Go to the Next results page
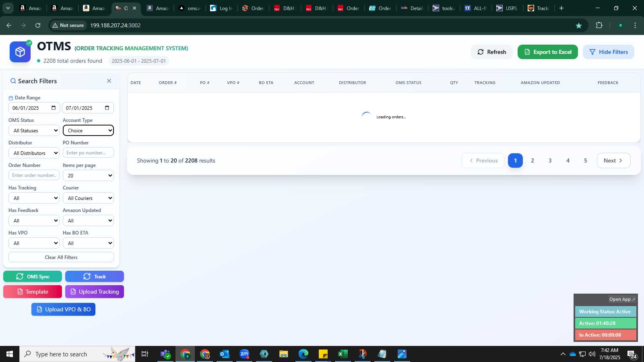 pos(613,160)
